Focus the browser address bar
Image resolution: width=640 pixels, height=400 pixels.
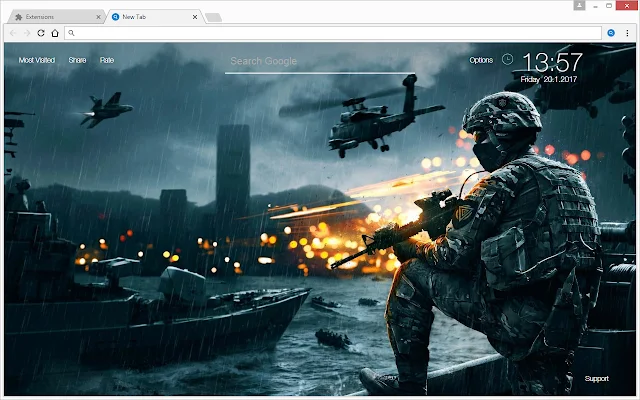(333, 33)
